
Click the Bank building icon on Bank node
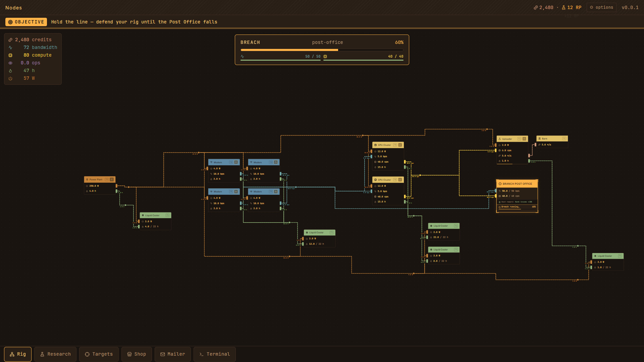(x=539, y=138)
